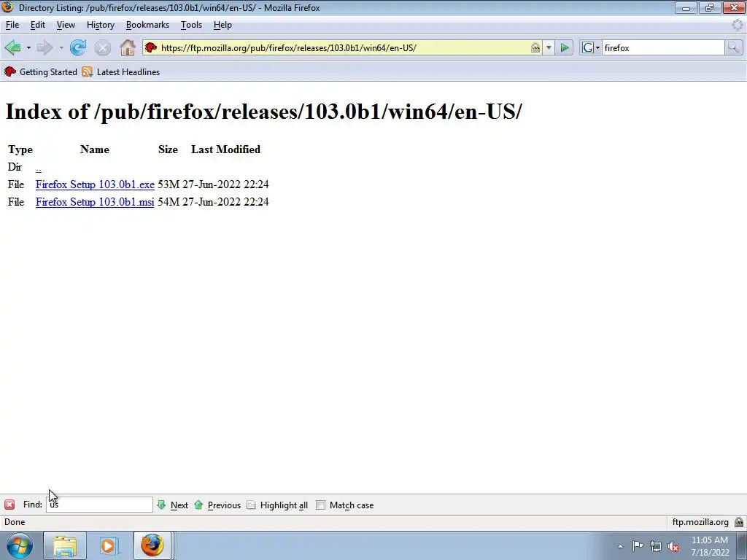Viewport: 747px width, 560px height.
Task: Click the Find text field
Action: (99, 505)
